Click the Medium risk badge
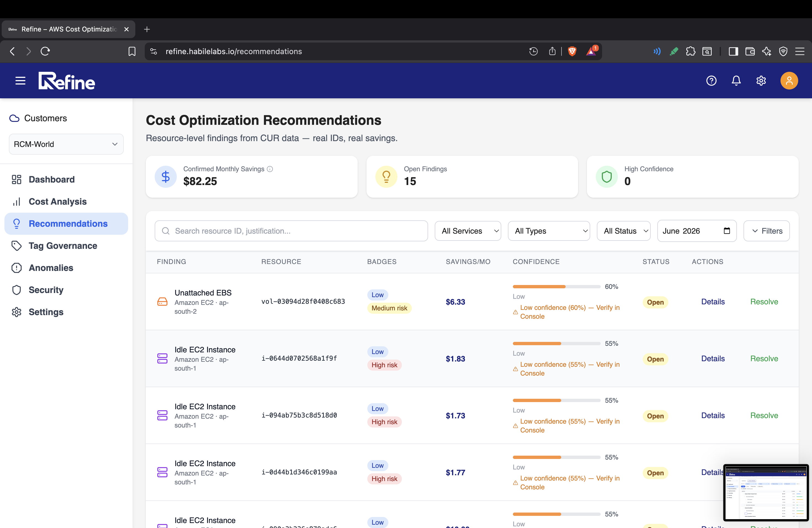The height and width of the screenshot is (528, 812). [389, 308]
